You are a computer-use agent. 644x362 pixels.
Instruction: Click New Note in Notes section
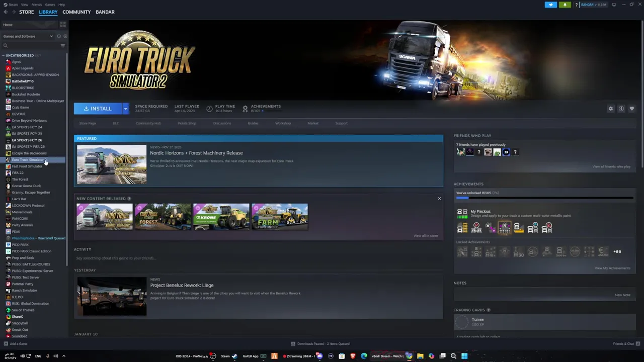click(x=623, y=295)
